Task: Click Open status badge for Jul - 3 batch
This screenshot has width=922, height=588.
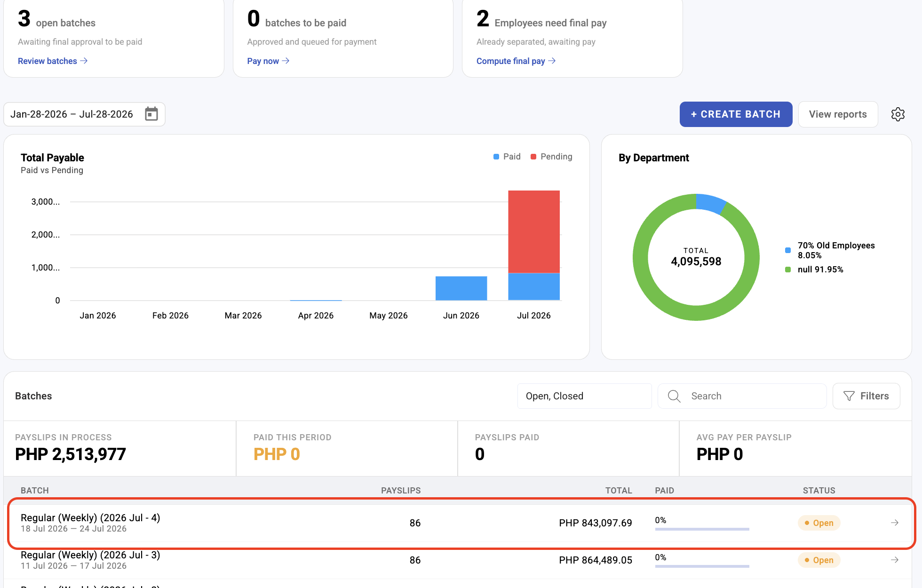Action: [x=819, y=560]
